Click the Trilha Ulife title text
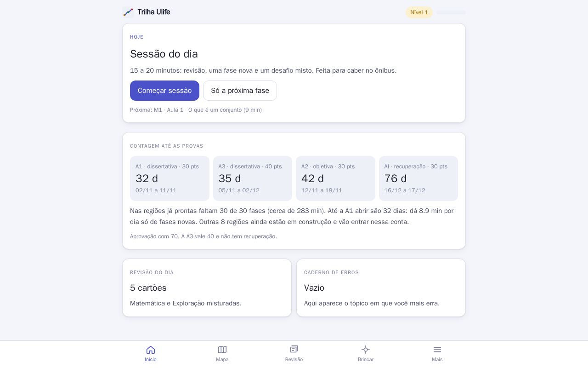588x368 pixels. (x=154, y=12)
